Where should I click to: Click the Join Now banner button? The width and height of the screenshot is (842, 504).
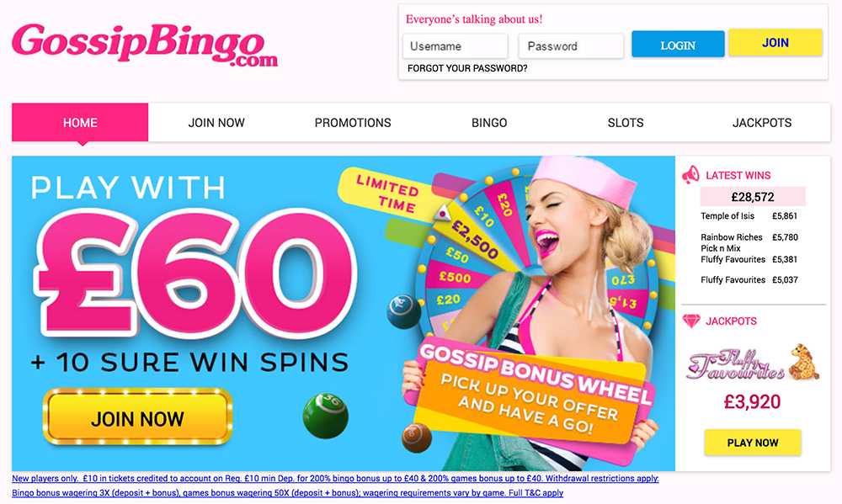(x=137, y=417)
